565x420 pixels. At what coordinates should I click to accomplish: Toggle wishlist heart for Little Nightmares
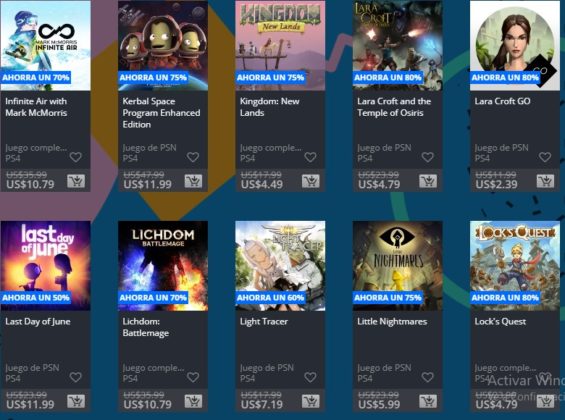tap(427, 377)
